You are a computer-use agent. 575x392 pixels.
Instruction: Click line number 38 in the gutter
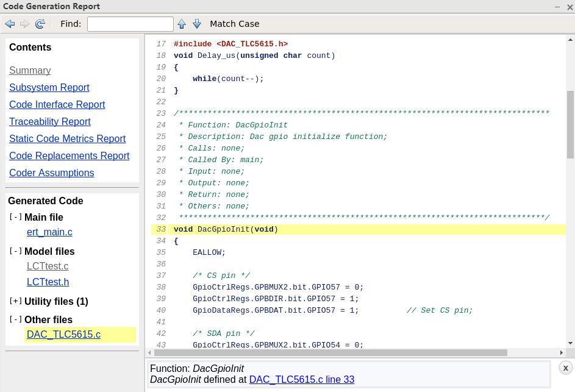coord(161,287)
